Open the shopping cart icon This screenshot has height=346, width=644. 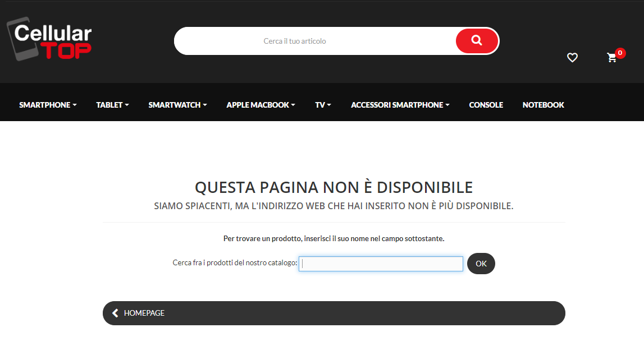[x=611, y=57]
